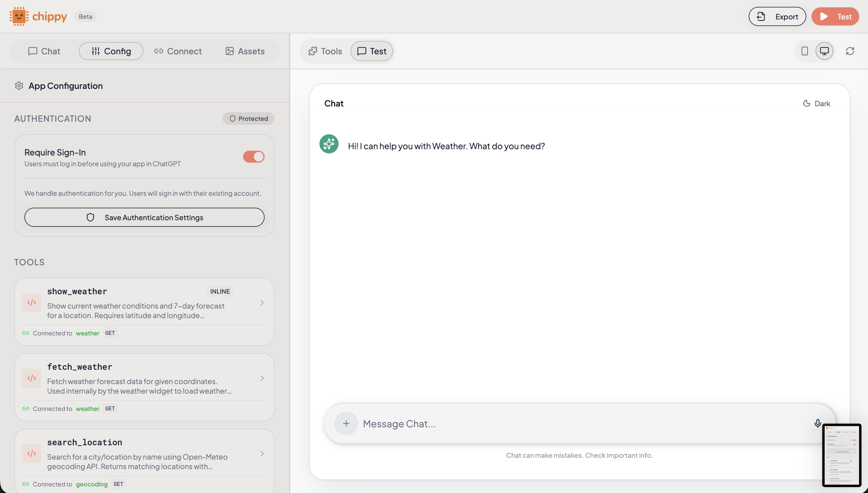Open the Chat tab

pos(44,51)
